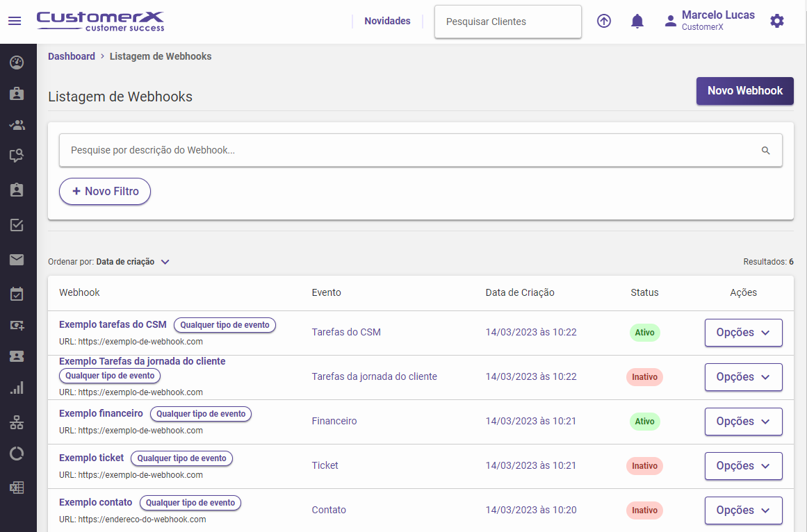
Task: Click the Contato event cell
Action: [328, 510]
